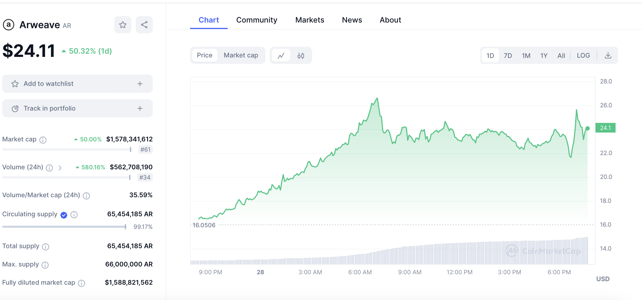Open the Community tab
Screen dimensions: 644x300
[257, 20]
